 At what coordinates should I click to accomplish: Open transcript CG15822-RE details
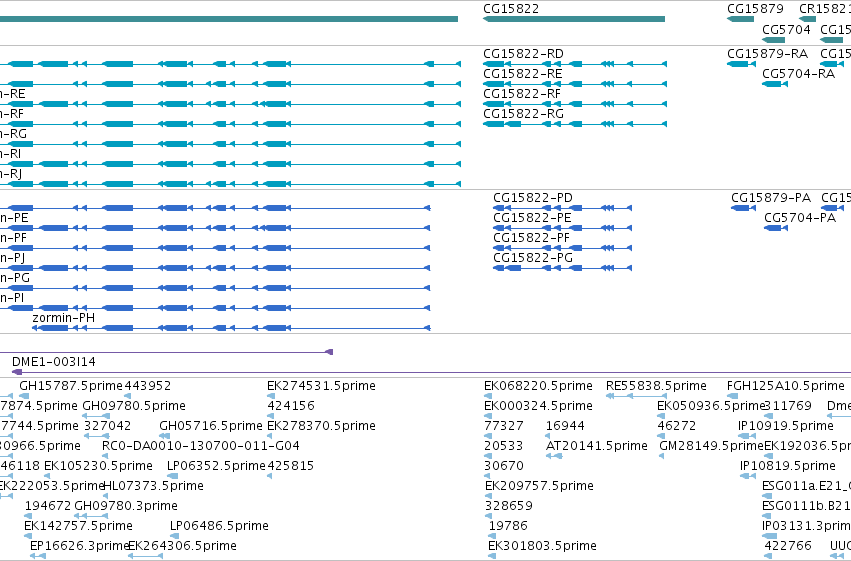point(522,74)
